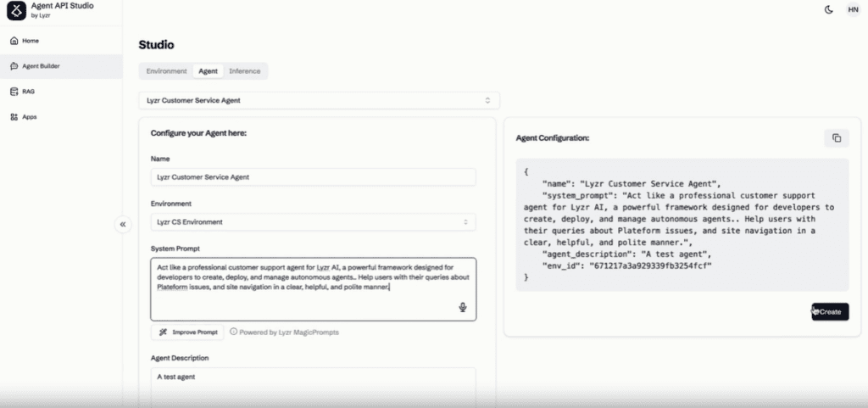Click the Powered by Lyzr MagicPrompts text
868x408 pixels.
click(x=289, y=333)
